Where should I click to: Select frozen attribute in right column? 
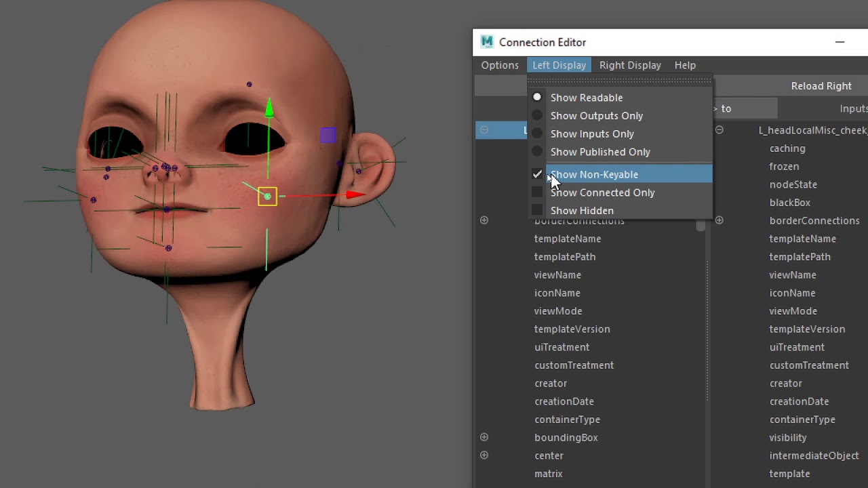click(784, 166)
